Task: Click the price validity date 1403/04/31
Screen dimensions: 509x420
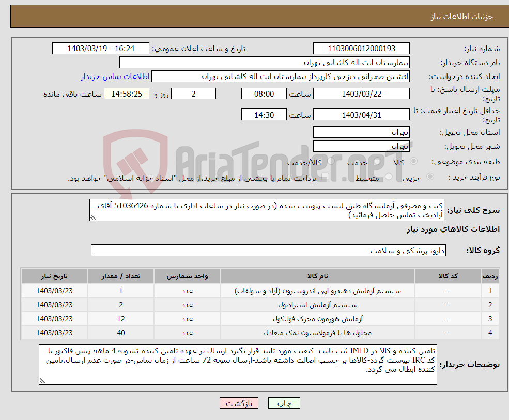Action: (x=361, y=115)
